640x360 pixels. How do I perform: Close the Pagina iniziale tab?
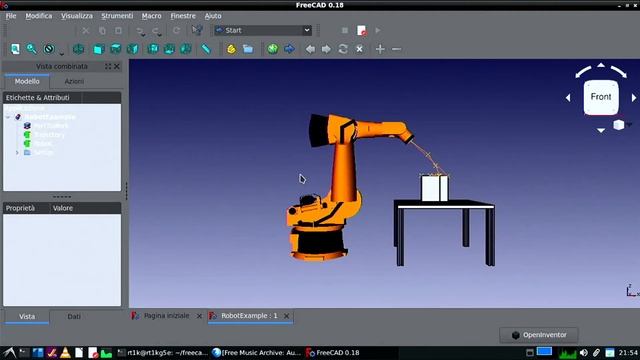click(x=199, y=316)
